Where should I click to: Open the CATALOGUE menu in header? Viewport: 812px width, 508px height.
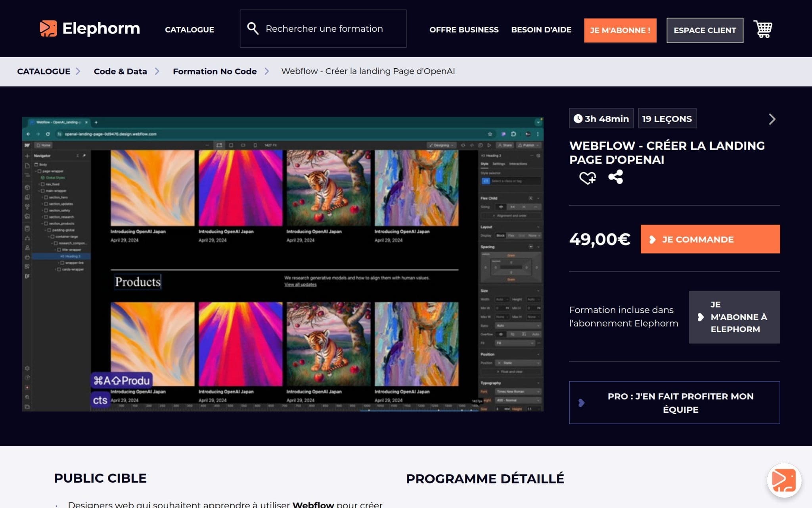(x=190, y=30)
